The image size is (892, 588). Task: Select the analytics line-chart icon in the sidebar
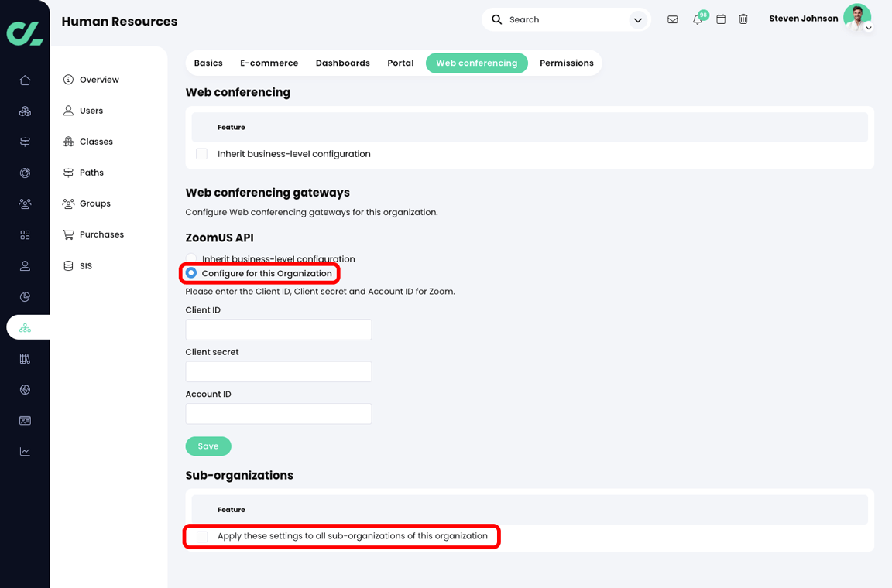click(x=25, y=451)
